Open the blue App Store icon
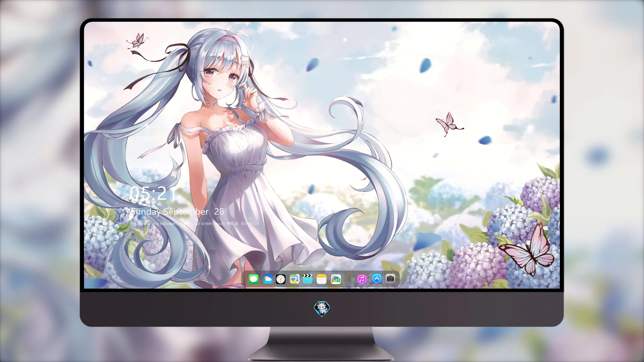644x362 pixels. click(377, 279)
